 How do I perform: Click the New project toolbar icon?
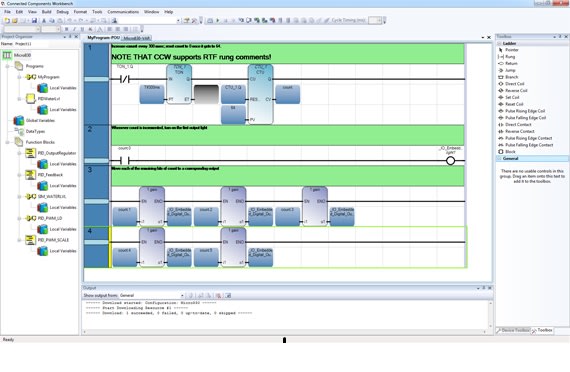[x=7, y=21]
